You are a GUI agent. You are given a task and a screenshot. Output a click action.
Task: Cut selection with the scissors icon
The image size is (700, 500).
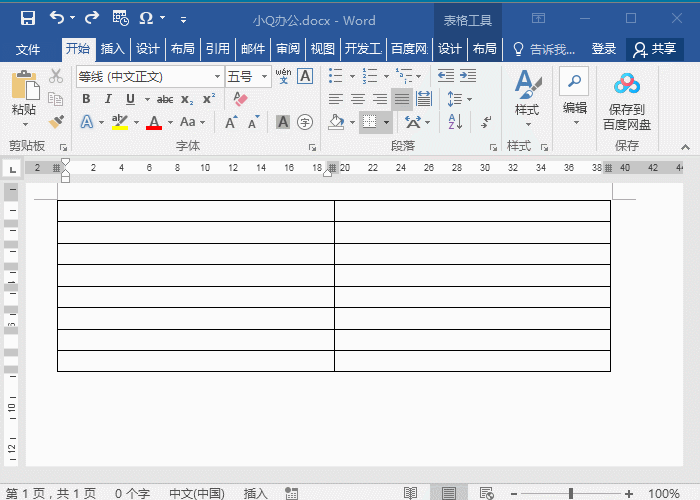[56, 76]
